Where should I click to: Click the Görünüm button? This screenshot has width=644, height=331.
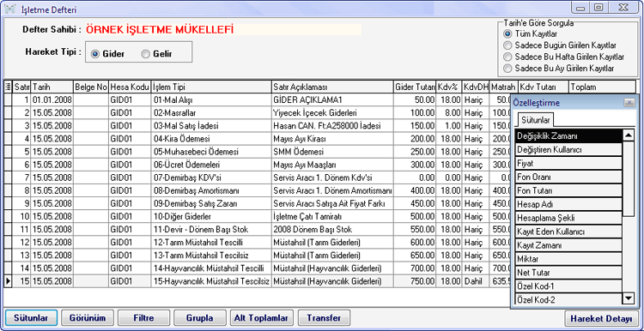point(87,318)
